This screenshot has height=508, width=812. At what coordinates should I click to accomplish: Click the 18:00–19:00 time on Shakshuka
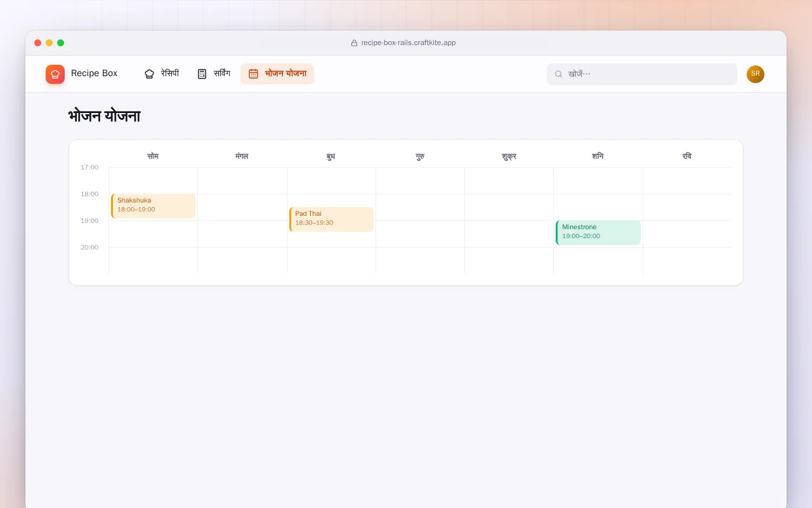(x=136, y=210)
